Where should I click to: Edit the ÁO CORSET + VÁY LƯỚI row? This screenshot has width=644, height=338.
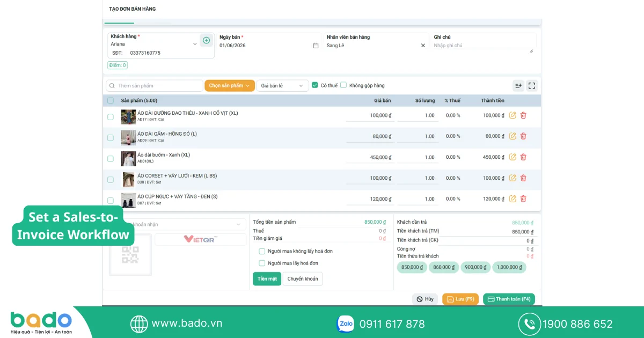click(513, 178)
